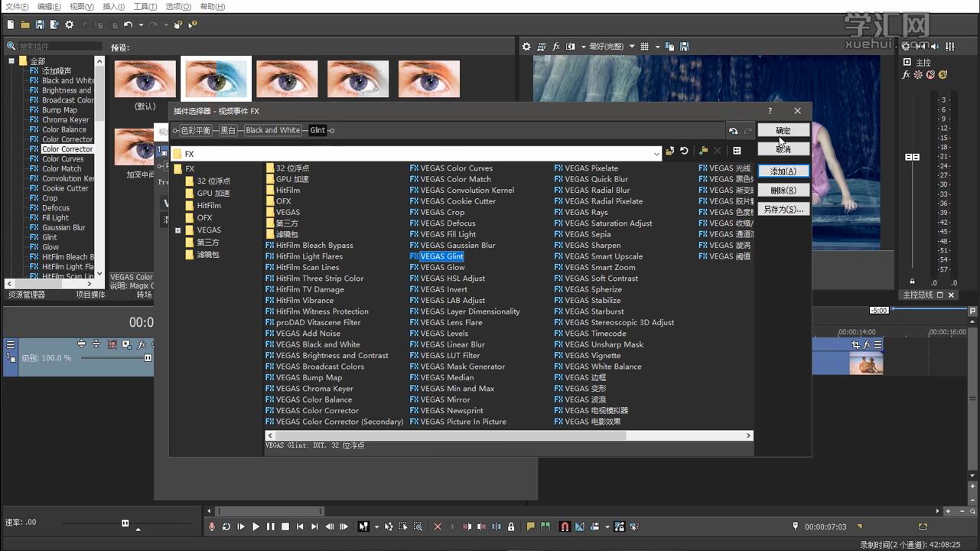980x551 pixels.
Task: Click the Refresh icon in plugin chooser dialog
Action: point(684,151)
